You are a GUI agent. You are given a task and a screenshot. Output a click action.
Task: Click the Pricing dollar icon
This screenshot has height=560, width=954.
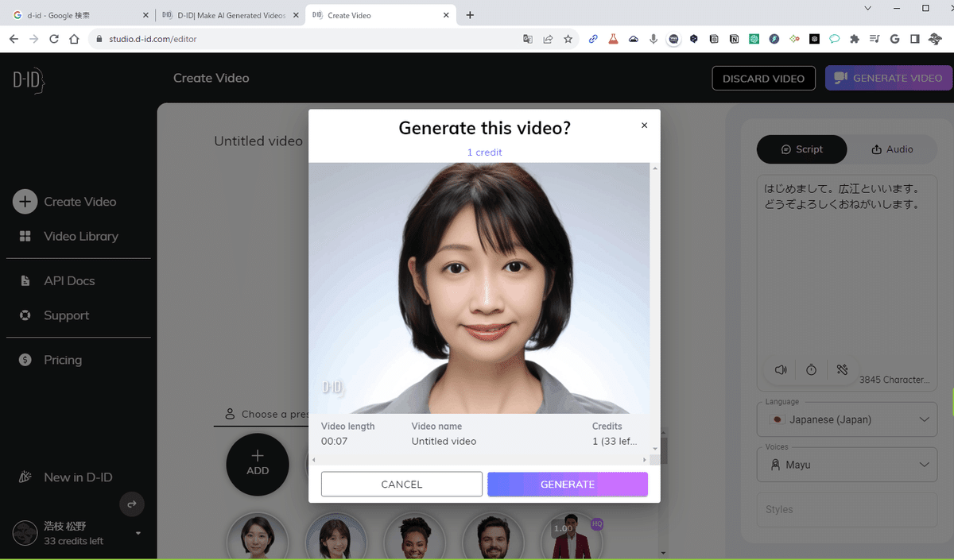click(x=25, y=360)
